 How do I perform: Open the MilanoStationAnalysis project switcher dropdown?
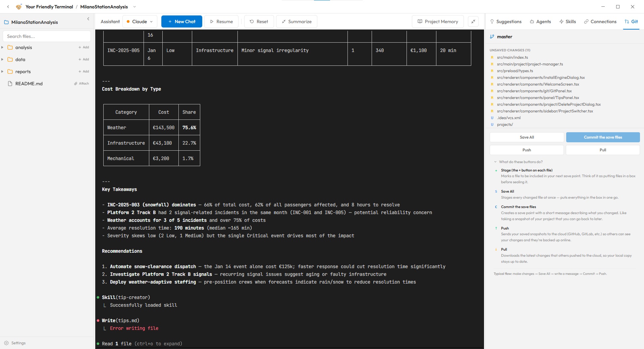coord(134,7)
